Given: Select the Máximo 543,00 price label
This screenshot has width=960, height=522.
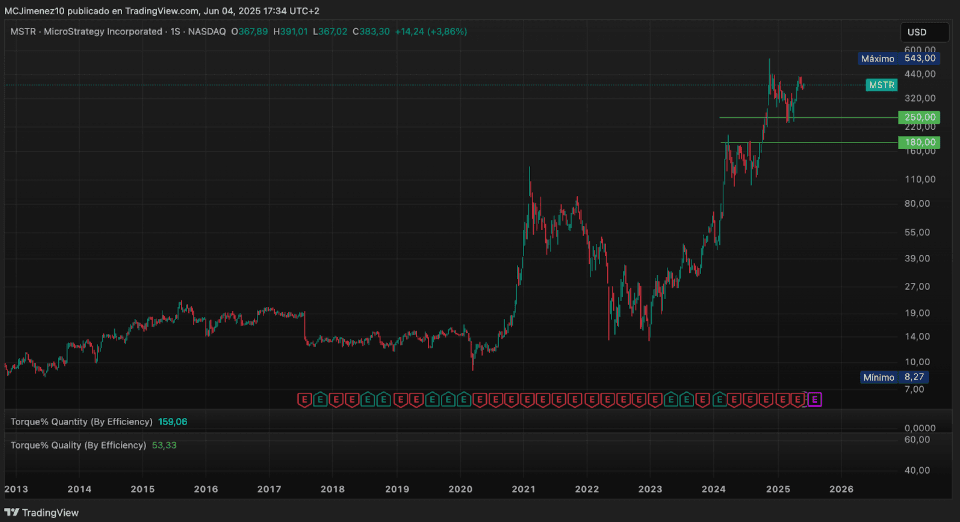Looking at the screenshot, I should (900, 59).
